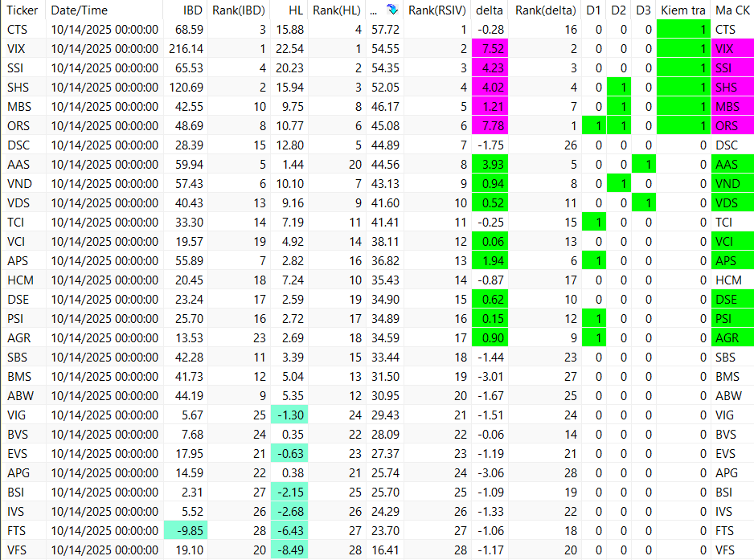The height and width of the screenshot is (560, 754).
Task: Click the sort arrow icon in the truncated column header
Action: click(x=392, y=10)
